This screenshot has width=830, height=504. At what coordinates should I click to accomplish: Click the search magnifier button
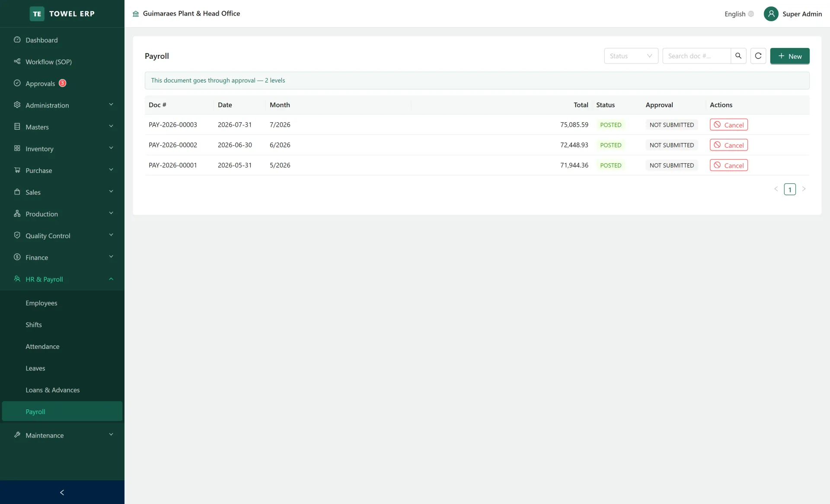click(x=738, y=56)
